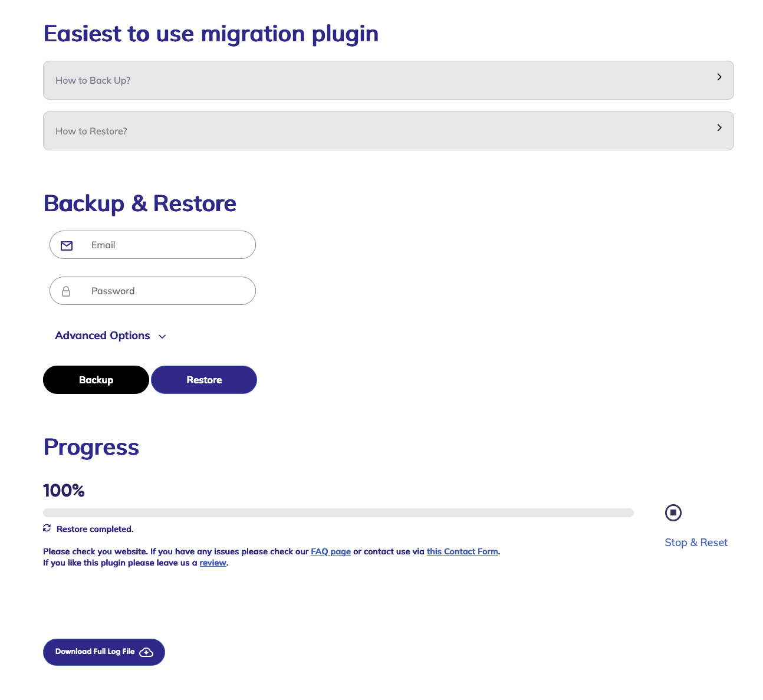The width and height of the screenshot is (763, 700).
Task: Click the envelope icon in Email field
Action: pyautogui.click(x=67, y=245)
